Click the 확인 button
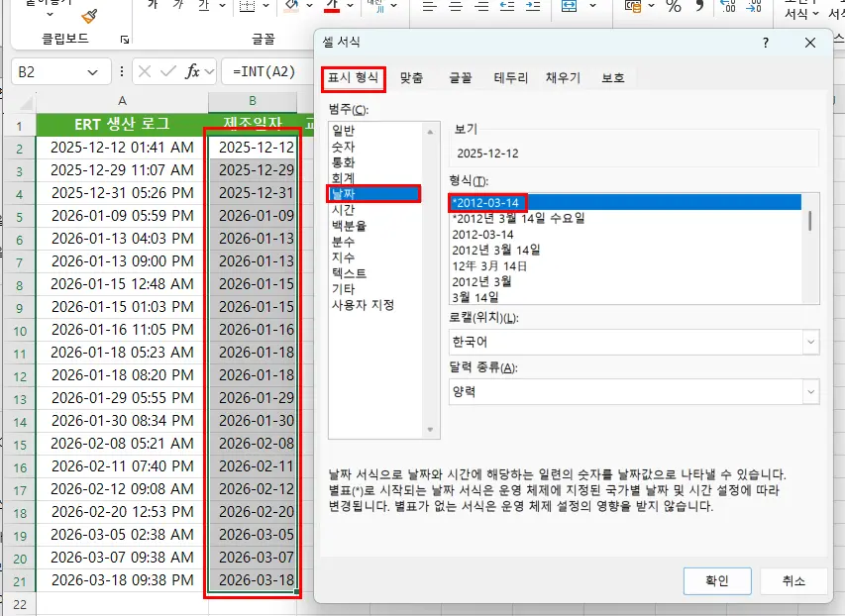This screenshot has width=845, height=616. [x=717, y=581]
